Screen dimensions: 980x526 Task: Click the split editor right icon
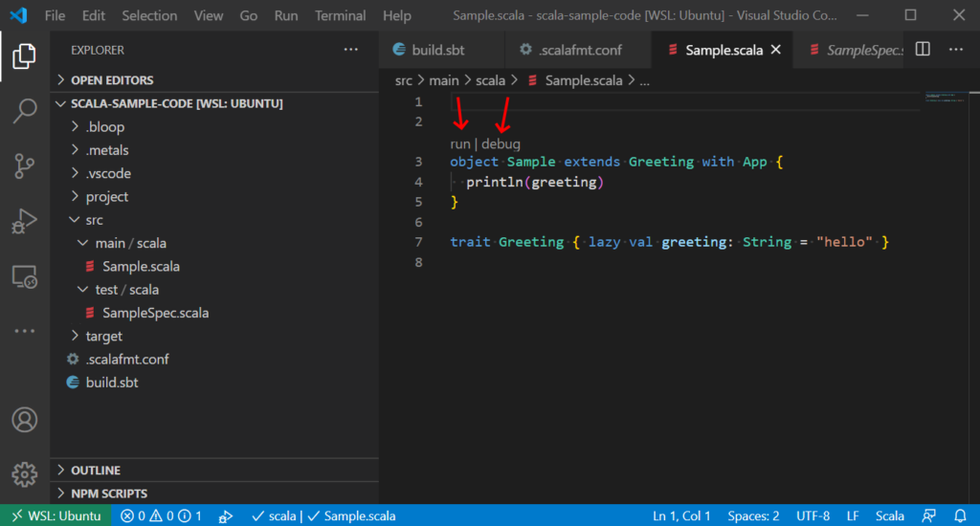[923, 50]
